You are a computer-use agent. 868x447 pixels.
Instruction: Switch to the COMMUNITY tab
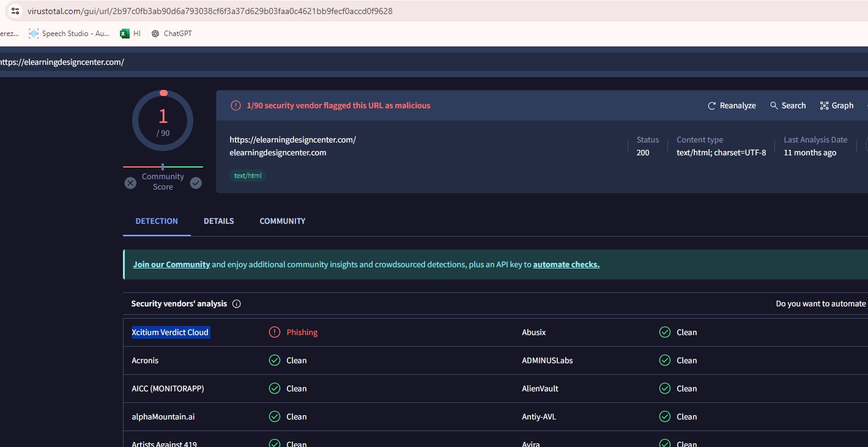282,221
